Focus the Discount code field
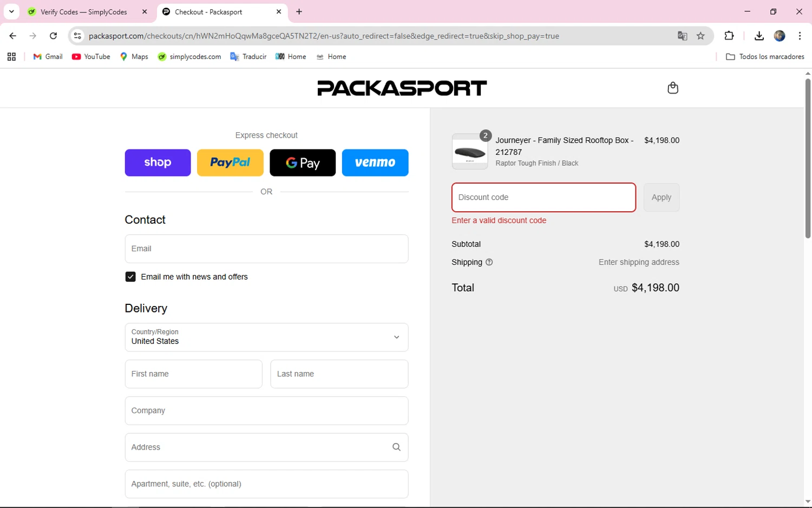Viewport: 812px width, 508px height. tap(543, 197)
